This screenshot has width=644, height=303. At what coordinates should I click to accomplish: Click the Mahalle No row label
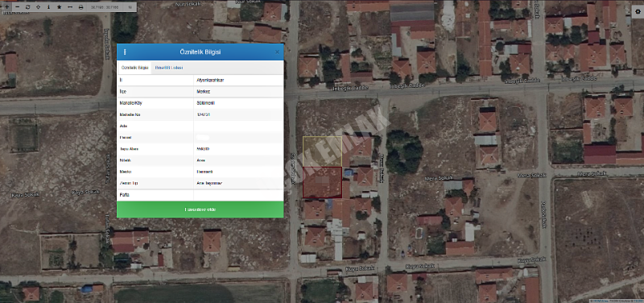pyautogui.click(x=129, y=114)
